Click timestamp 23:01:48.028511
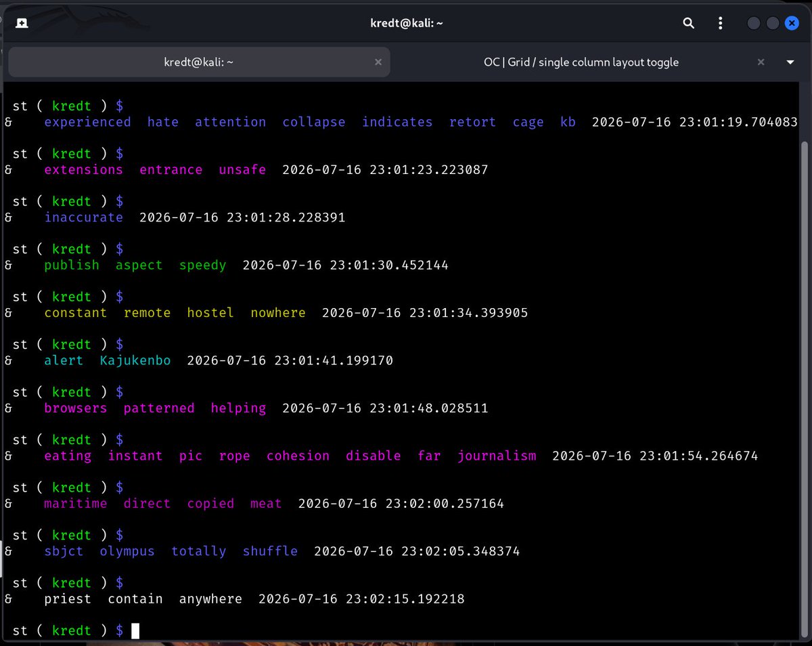Screen dimensions: 812x646 [428, 408]
